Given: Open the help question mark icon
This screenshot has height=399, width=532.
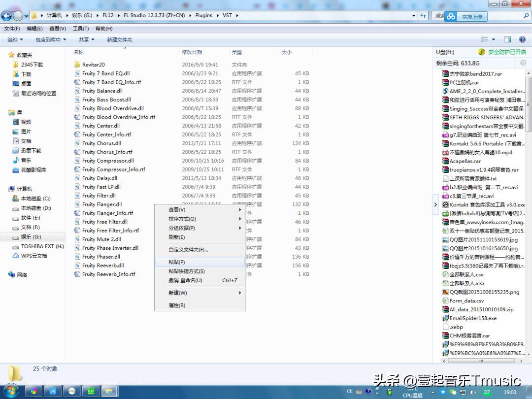Looking at the screenshot, I should click(523, 39).
